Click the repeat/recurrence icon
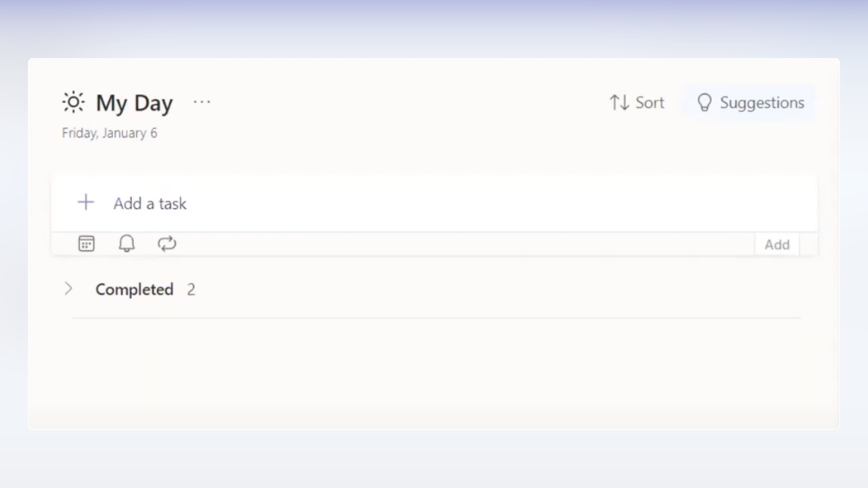 click(166, 243)
